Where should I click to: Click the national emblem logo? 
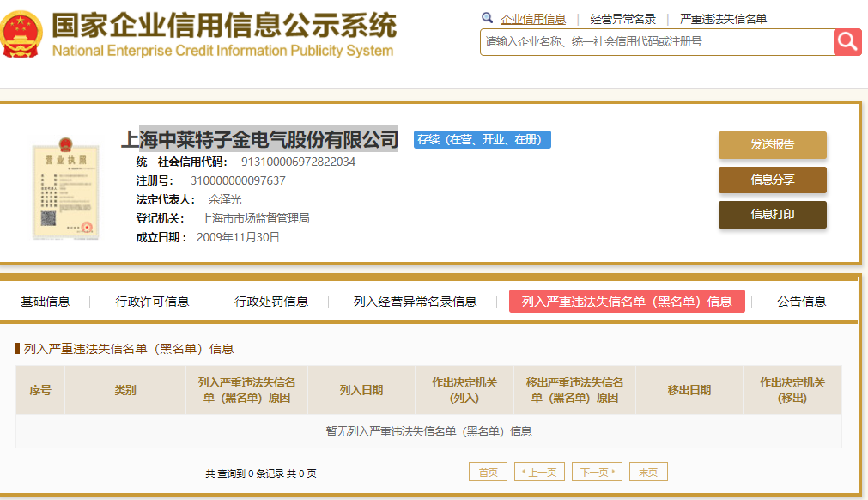click(x=21, y=34)
